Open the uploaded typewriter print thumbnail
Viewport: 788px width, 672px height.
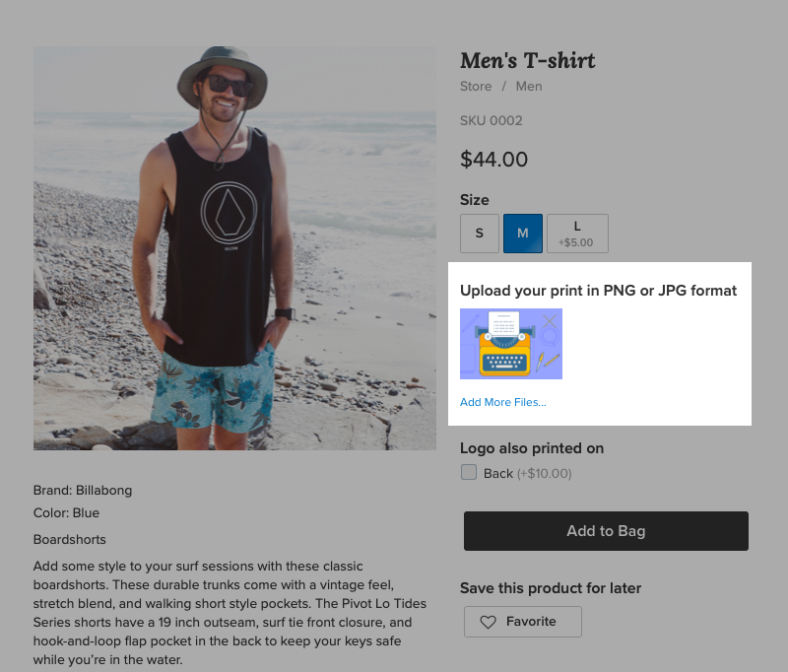(511, 344)
